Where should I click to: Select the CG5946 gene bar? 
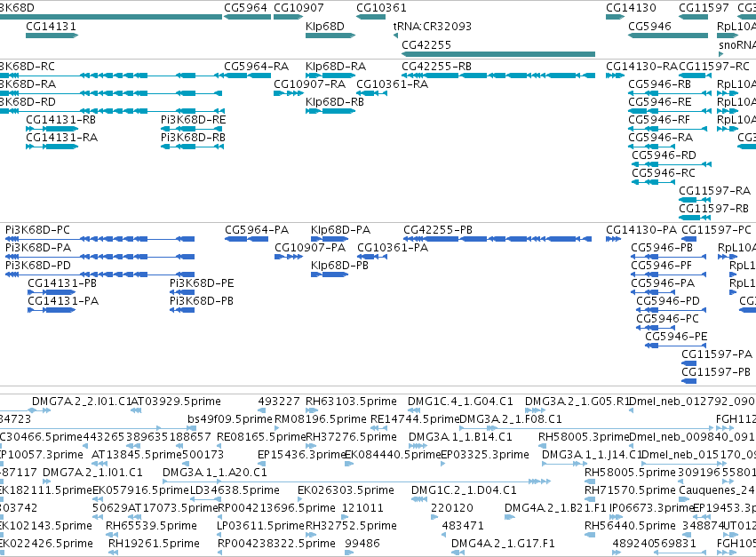click(668, 36)
